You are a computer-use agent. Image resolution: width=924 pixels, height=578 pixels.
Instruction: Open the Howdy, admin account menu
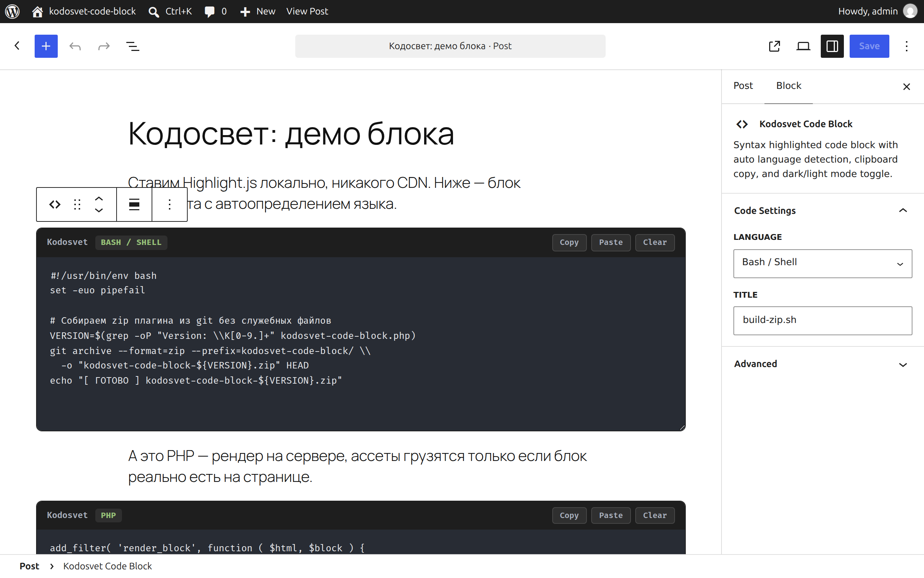point(877,12)
